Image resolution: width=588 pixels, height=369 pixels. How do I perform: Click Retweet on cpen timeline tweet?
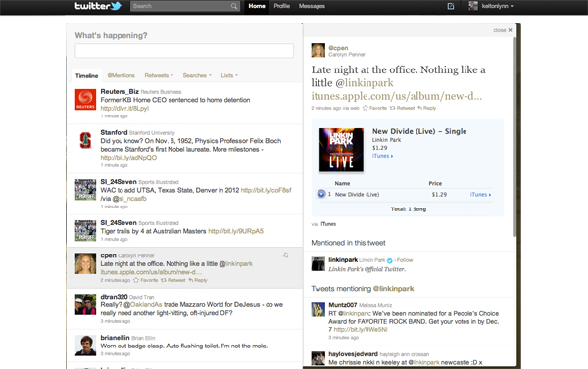tap(173, 280)
